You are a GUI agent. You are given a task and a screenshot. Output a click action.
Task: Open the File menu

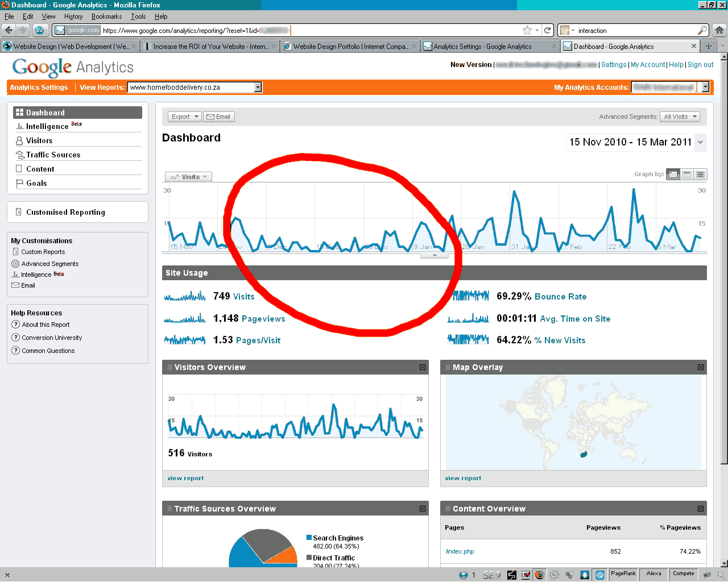(9, 16)
